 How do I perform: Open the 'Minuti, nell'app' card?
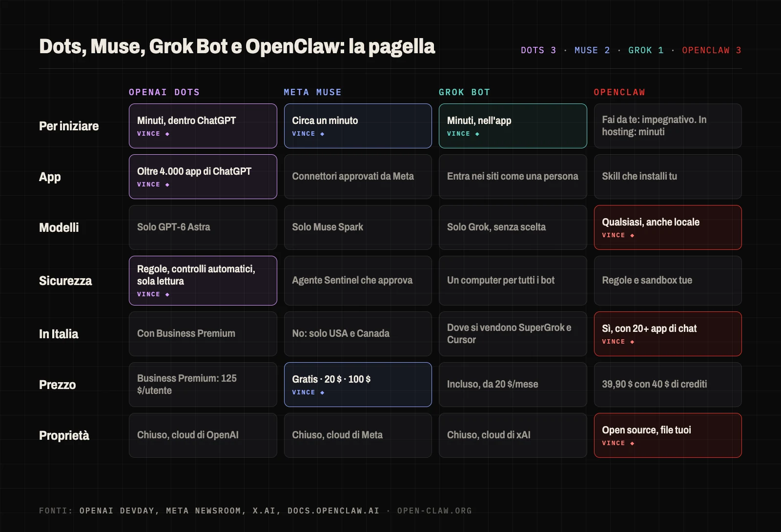coord(513,126)
